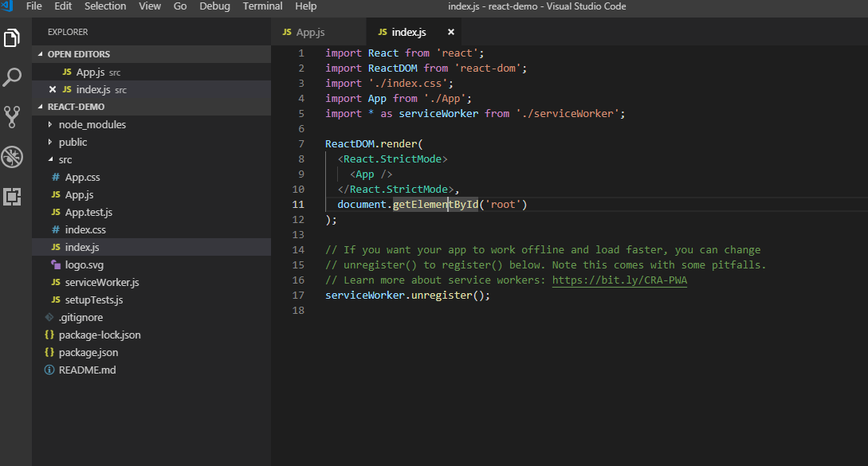Open the Terminal menu

262,6
